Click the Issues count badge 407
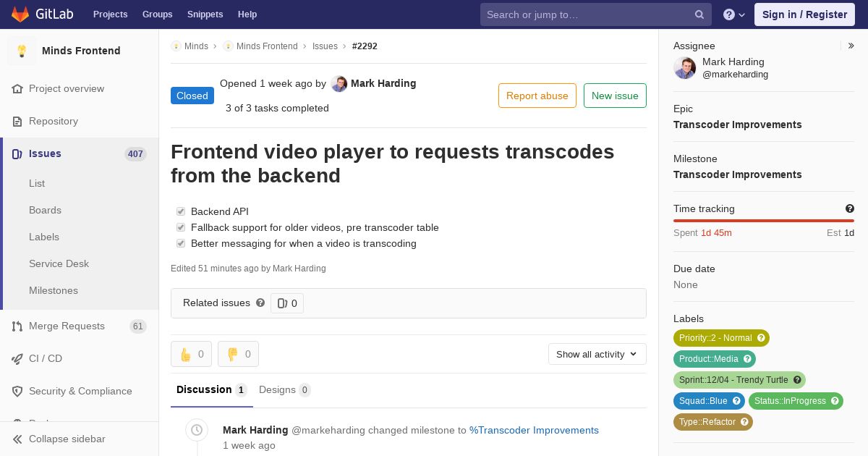This screenshot has width=868, height=456. click(135, 154)
